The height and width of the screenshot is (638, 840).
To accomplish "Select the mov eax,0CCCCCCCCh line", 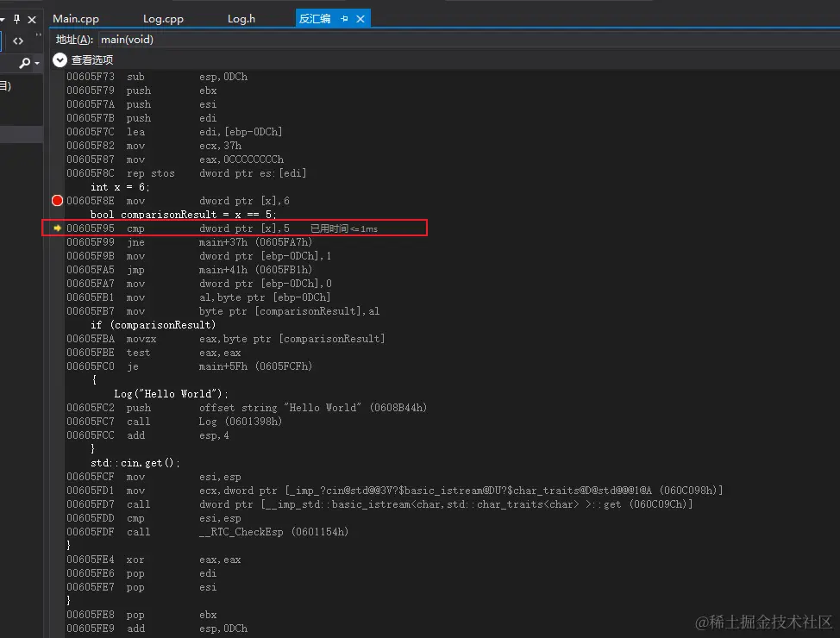I will (175, 159).
